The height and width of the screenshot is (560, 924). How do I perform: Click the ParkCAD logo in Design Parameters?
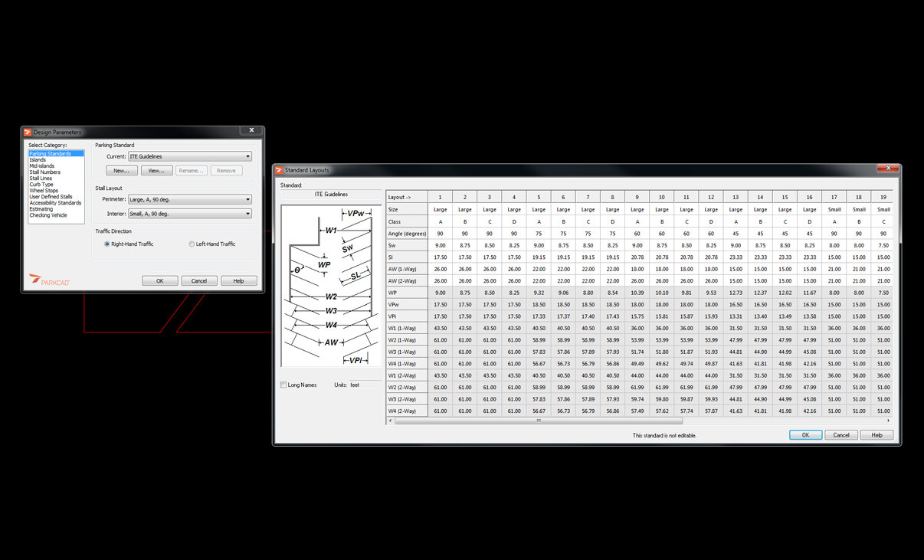[x=50, y=280]
